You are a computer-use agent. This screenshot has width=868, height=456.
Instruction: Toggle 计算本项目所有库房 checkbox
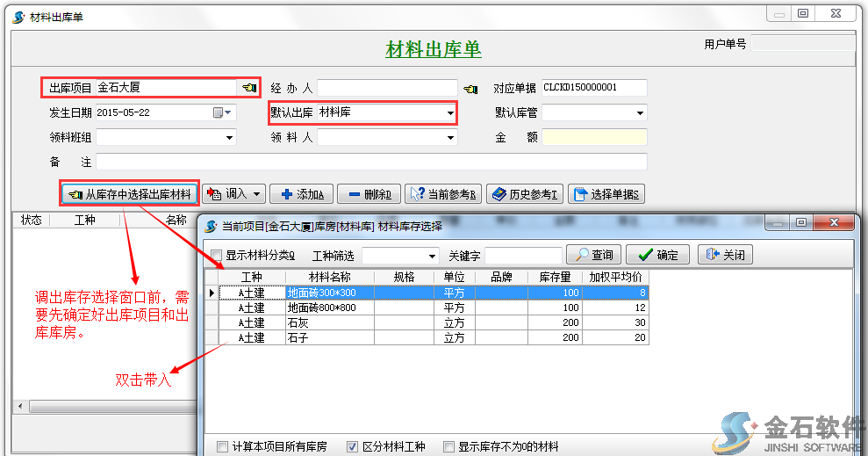point(223,446)
